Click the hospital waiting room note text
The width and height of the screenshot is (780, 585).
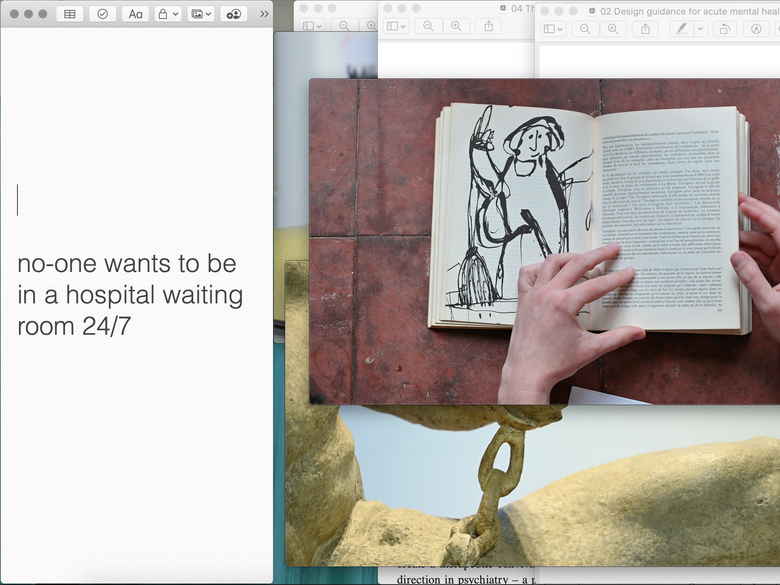[129, 294]
